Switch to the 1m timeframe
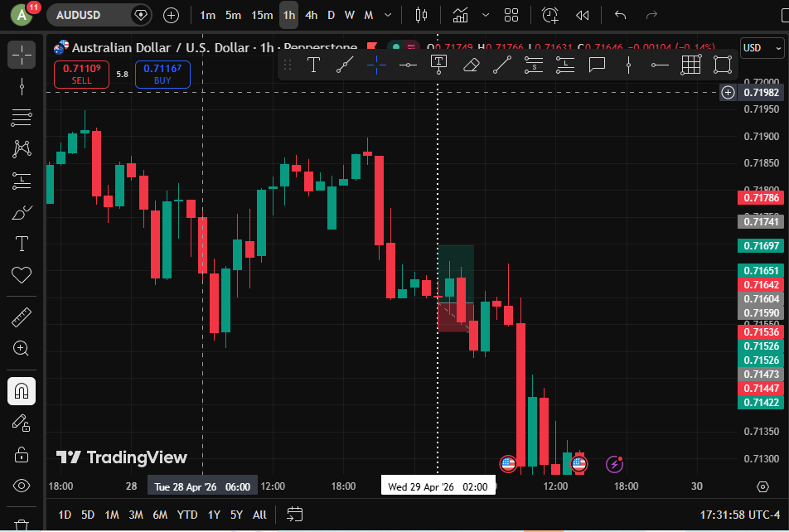This screenshot has width=789, height=532. tap(207, 15)
